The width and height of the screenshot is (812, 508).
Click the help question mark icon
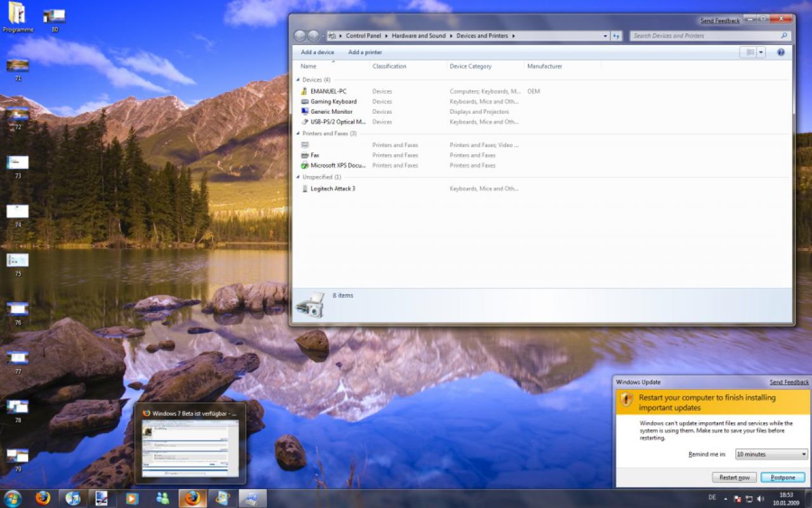[781, 52]
